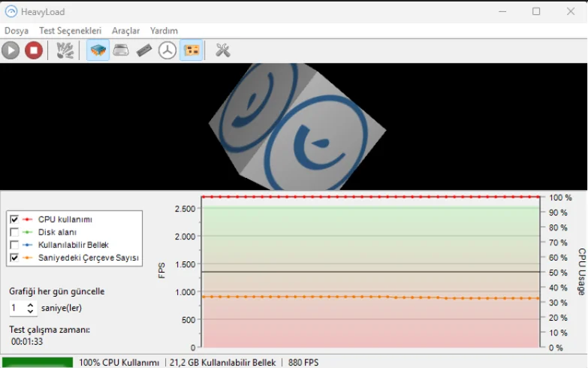Click the FPS axis label on chart
This screenshot has width=588, height=368.
pos(161,270)
